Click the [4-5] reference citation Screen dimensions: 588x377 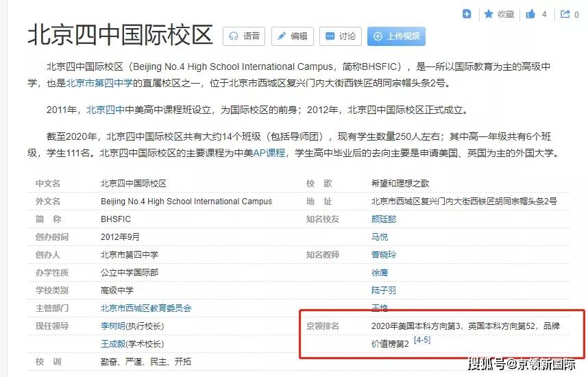pos(422,340)
